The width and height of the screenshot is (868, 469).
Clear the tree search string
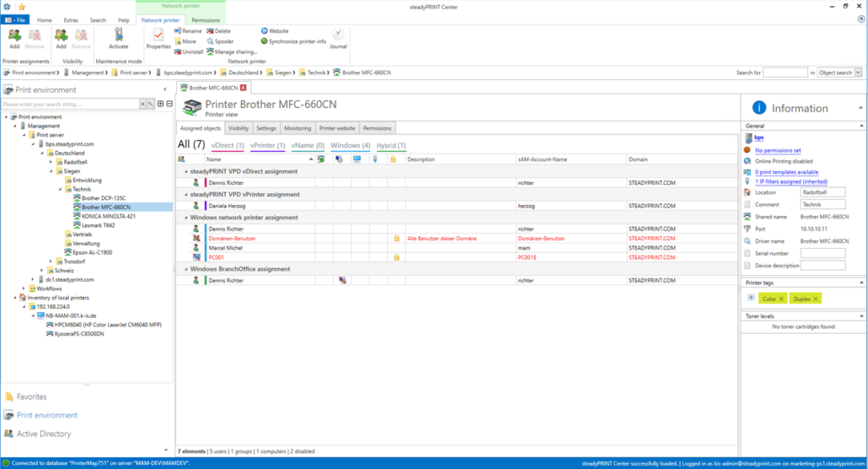point(142,104)
